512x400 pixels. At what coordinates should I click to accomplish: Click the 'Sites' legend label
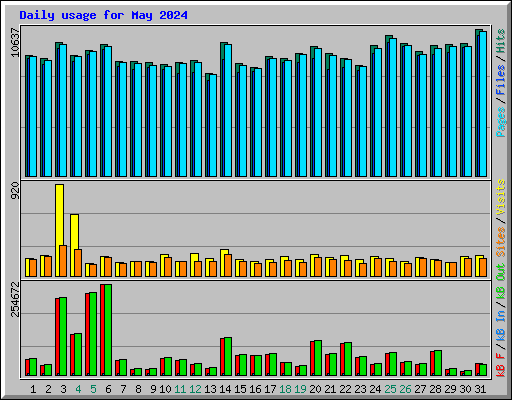point(501,242)
